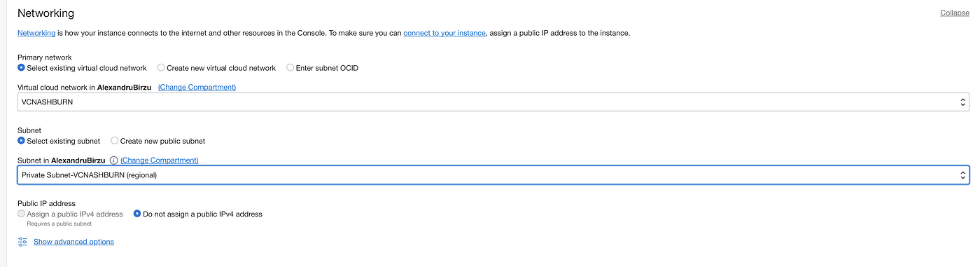Click Change Compartment next to Virtual cloud network
The height and width of the screenshot is (267, 980).
tap(197, 88)
